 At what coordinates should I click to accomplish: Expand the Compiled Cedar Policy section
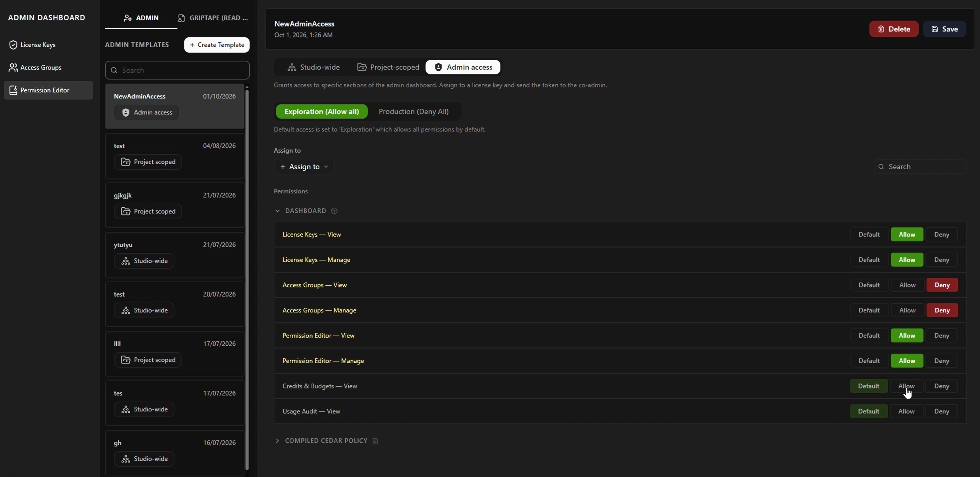277,441
